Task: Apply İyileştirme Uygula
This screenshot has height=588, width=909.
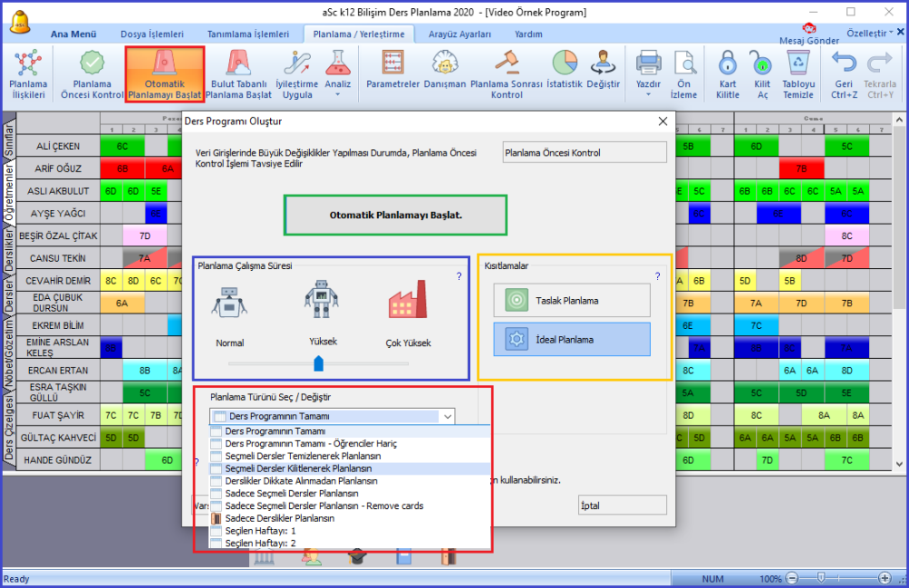Action: pos(297,75)
